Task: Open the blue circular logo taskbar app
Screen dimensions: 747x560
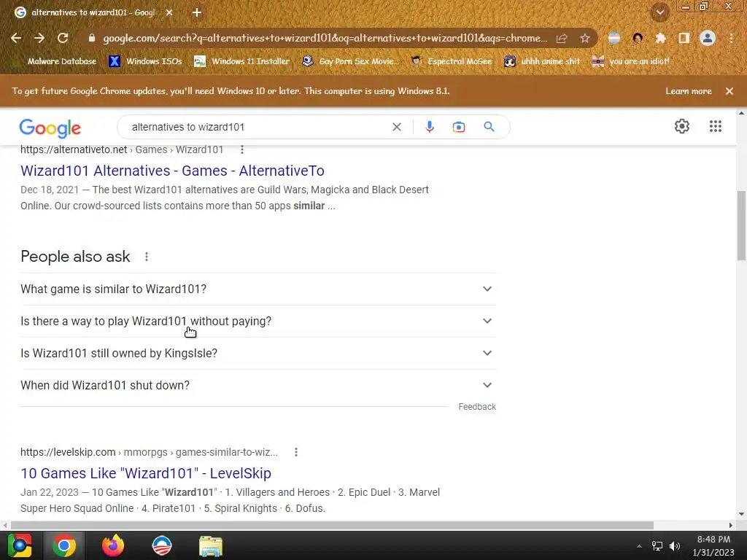Action: [161, 545]
